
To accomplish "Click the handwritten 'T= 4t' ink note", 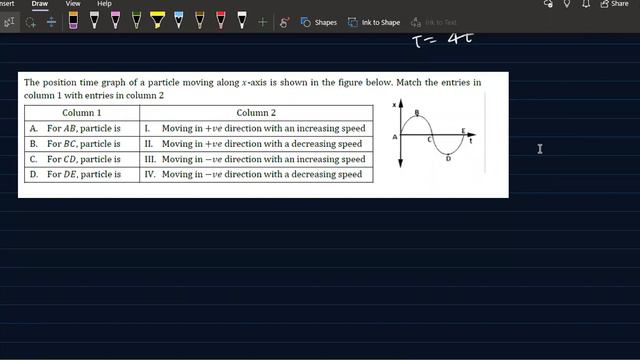I will (x=443, y=40).
